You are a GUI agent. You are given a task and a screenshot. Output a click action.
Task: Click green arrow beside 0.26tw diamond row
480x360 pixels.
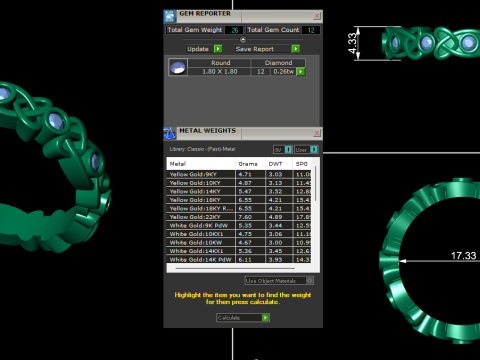301,72
